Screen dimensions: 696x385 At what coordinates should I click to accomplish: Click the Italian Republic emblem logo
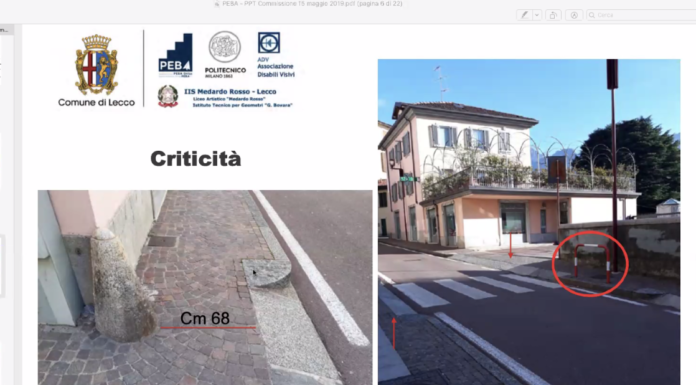168,96
